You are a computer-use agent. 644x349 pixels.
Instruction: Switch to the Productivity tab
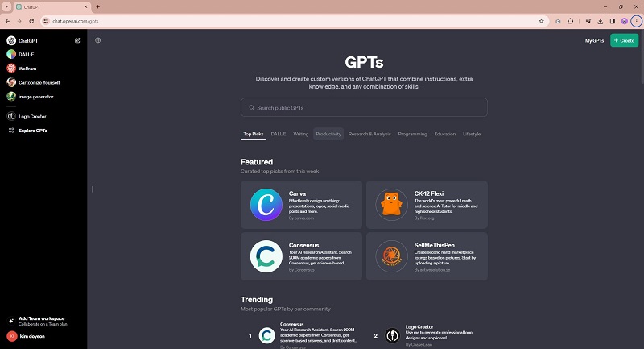click(x=328, y=134)
